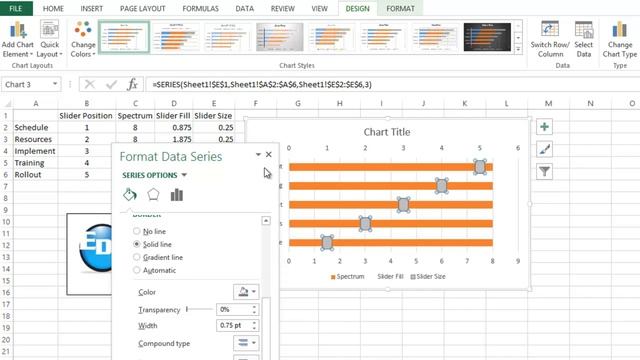
Task: Click Change Chart Type
Action: click(x=620, y=40)
